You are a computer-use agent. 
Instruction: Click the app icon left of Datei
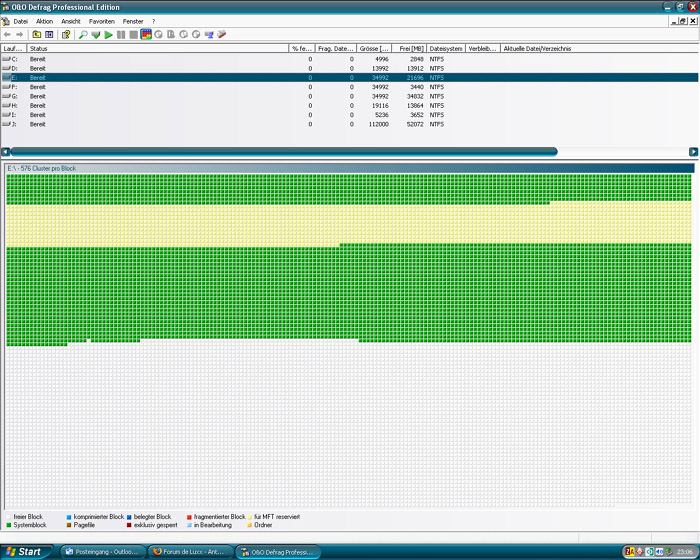[x=6, y=21]
